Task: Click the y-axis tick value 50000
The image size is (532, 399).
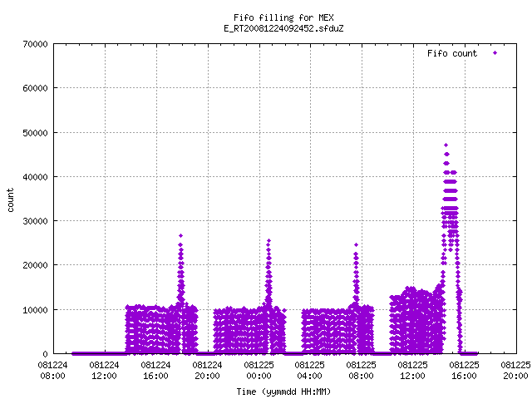Action: click(35, 133)
